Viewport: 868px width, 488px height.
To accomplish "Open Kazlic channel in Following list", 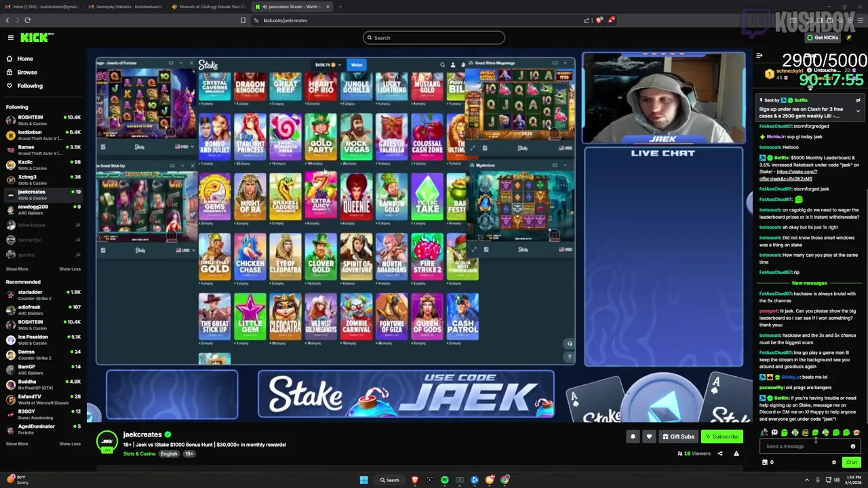I will pos(43,165).
